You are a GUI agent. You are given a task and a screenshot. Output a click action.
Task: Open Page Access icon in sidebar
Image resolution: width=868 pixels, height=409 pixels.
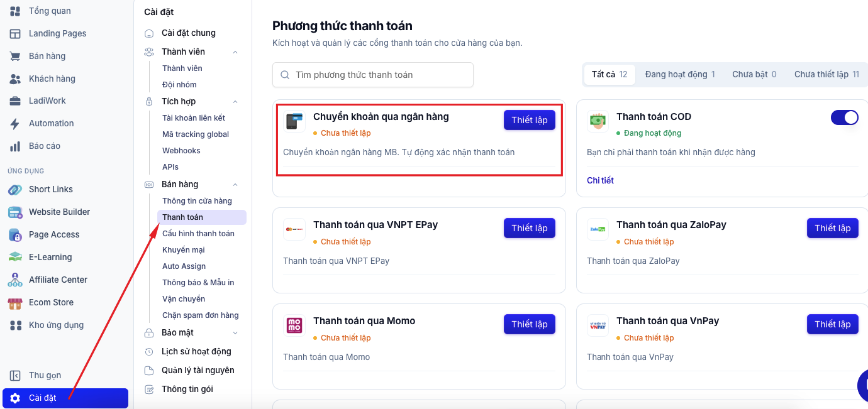pos(15,234)
